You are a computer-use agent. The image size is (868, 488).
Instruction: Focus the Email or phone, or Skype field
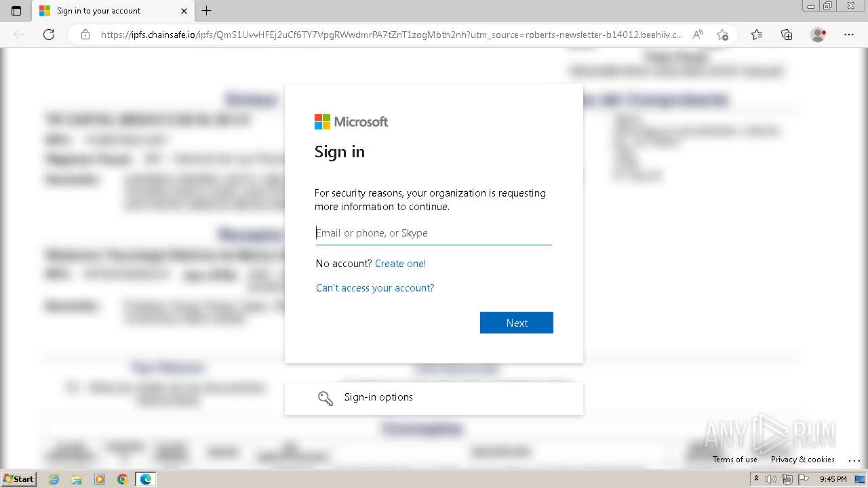[x=434, y=233]
